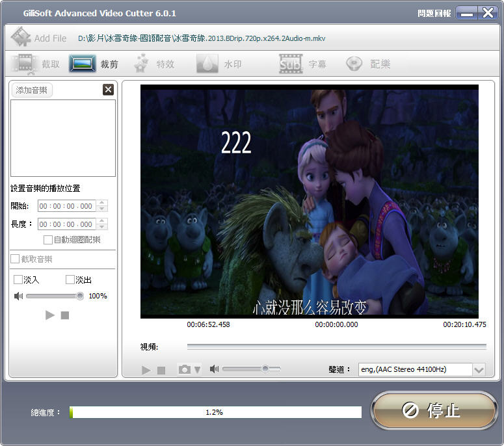Switch to the 水印 tab label
504x446 pixels.
coord(233,64)
